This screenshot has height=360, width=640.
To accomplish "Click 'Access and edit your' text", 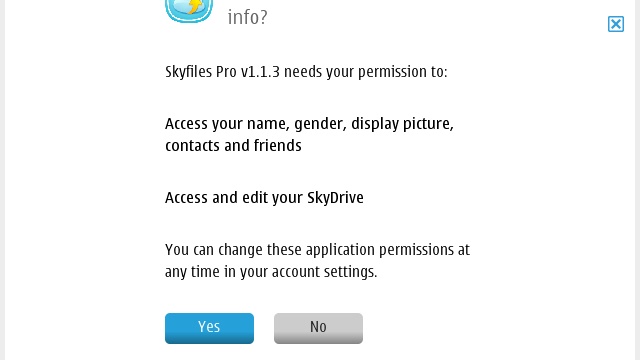I will click(x=234, y=198).
